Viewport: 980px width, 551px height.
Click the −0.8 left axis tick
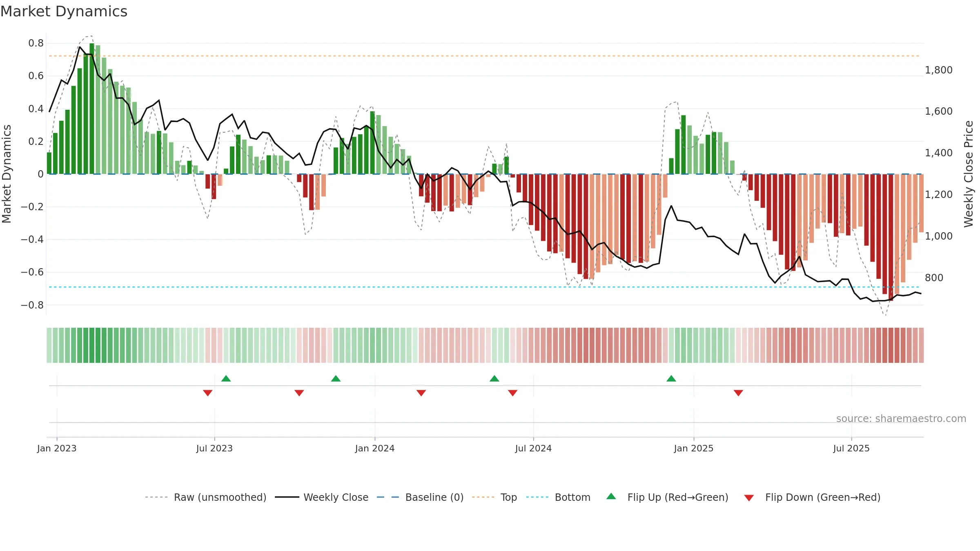[32, 305]
